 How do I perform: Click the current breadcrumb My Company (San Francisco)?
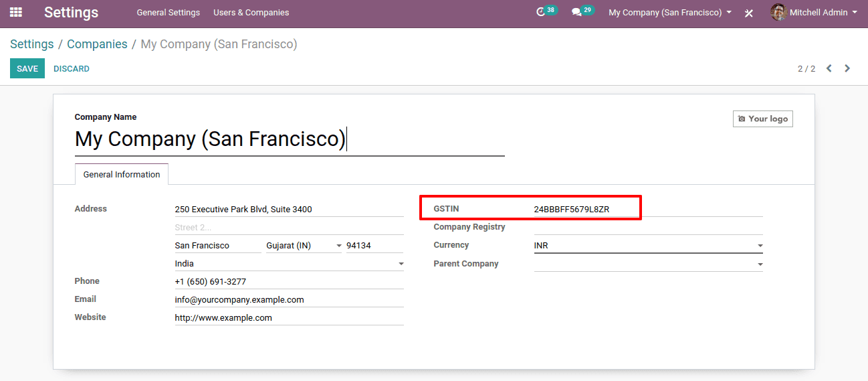click(x=219, y=44)
